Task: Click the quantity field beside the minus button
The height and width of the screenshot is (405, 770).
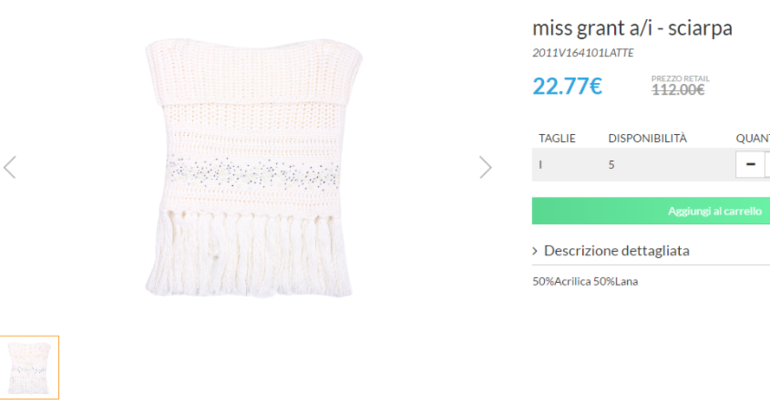Action: coord(767,164)
